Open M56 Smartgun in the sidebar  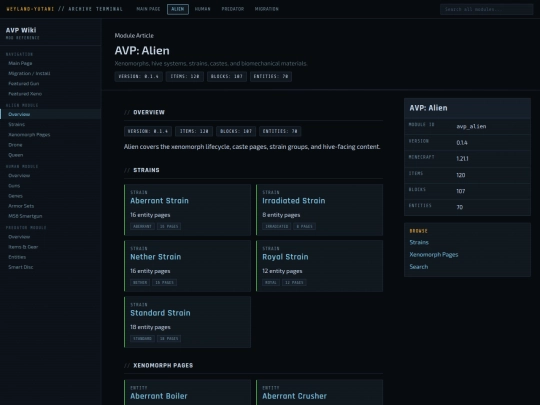(x=25, y=216)
